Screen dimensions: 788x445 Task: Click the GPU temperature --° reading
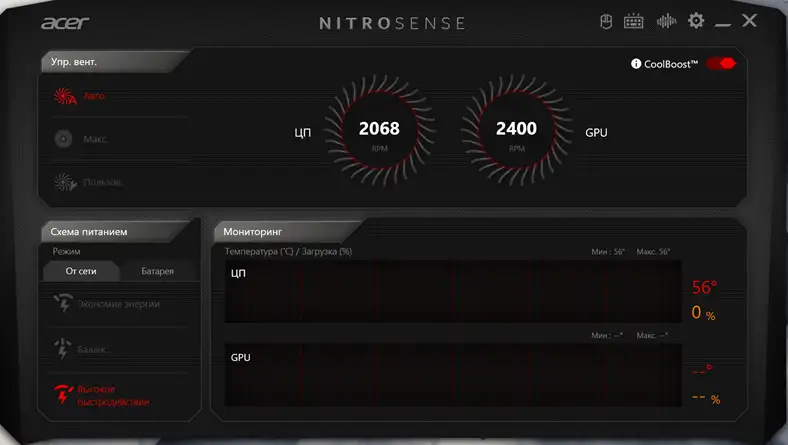(702, 371)
